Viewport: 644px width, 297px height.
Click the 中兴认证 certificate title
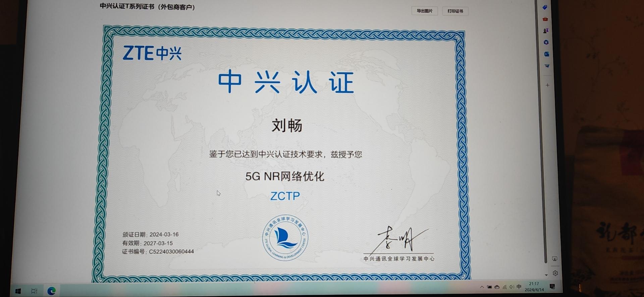tap(286, 82)
